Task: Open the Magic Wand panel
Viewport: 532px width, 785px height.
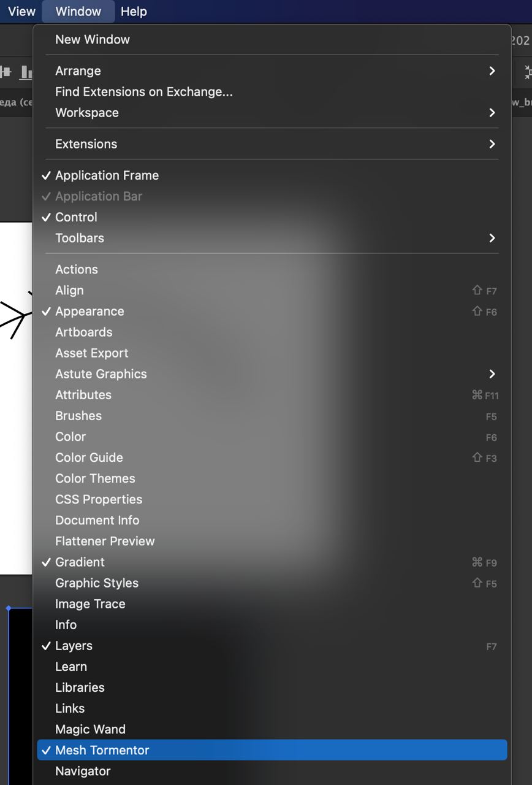Action: tap(272, 729)
